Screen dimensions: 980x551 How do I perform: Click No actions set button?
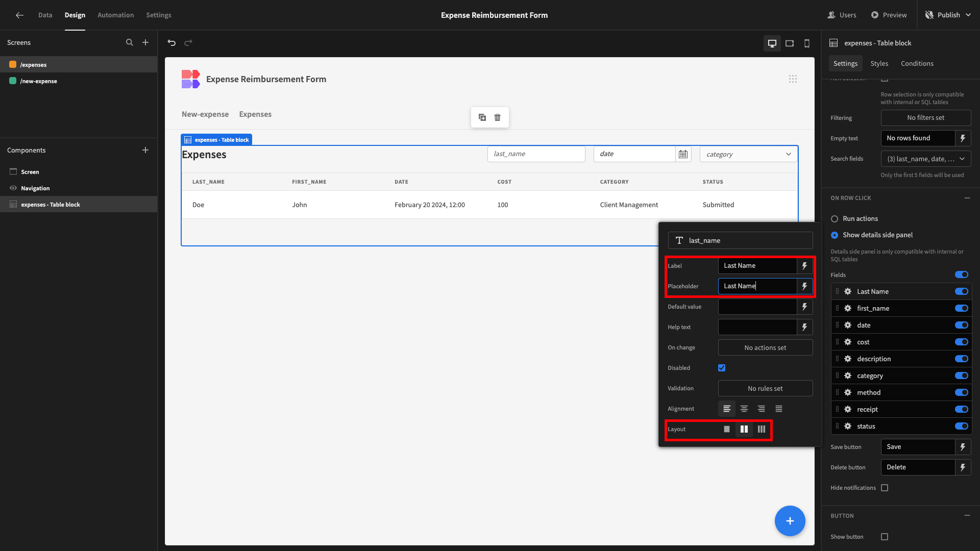765,347
